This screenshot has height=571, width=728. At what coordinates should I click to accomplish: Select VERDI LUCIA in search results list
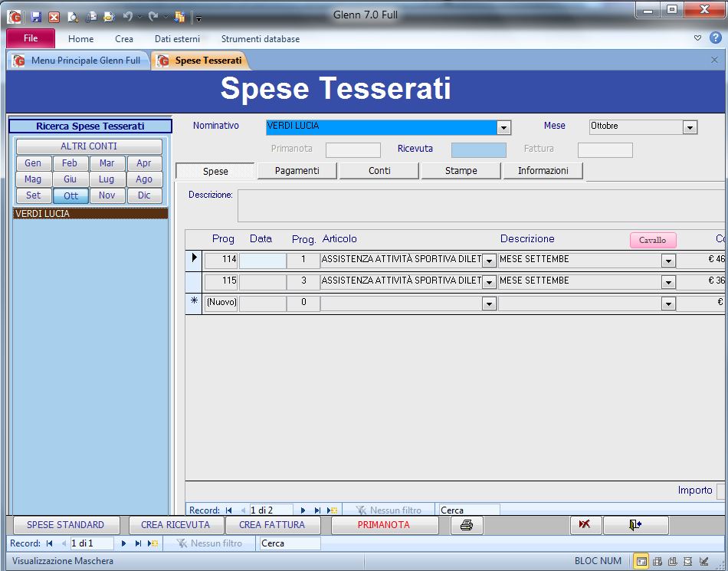point(90,214)
